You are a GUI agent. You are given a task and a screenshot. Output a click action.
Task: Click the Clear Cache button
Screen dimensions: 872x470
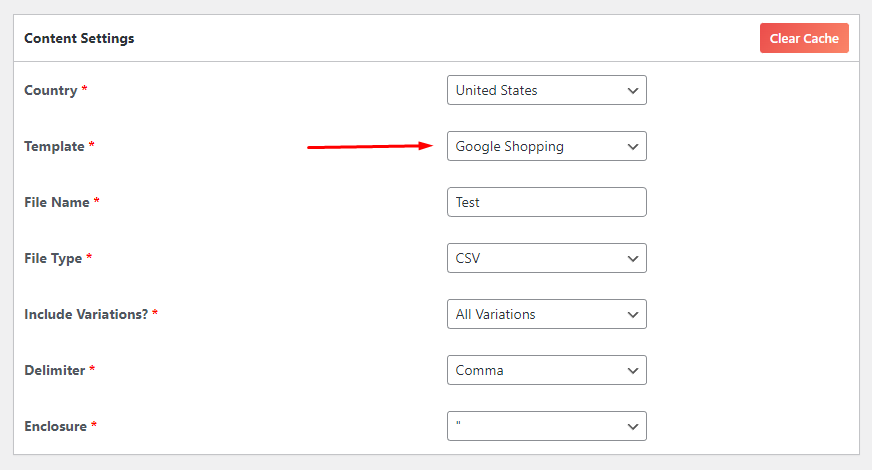[x=804, y=38]
